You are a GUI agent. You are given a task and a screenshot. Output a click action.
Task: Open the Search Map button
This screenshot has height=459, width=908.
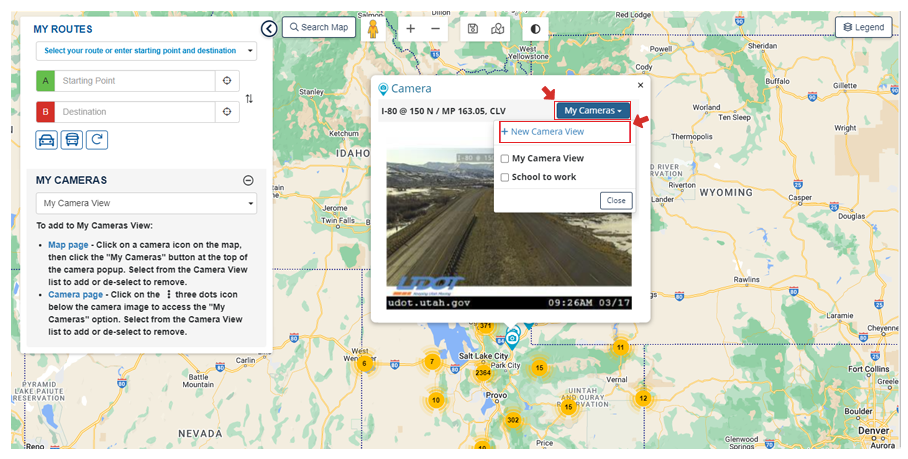point(319,27)
